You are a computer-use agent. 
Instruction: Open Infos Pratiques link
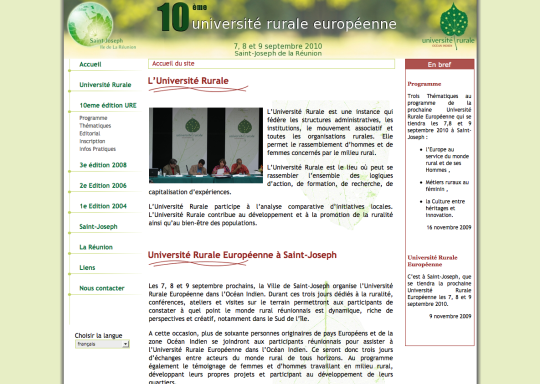(97, 149)
